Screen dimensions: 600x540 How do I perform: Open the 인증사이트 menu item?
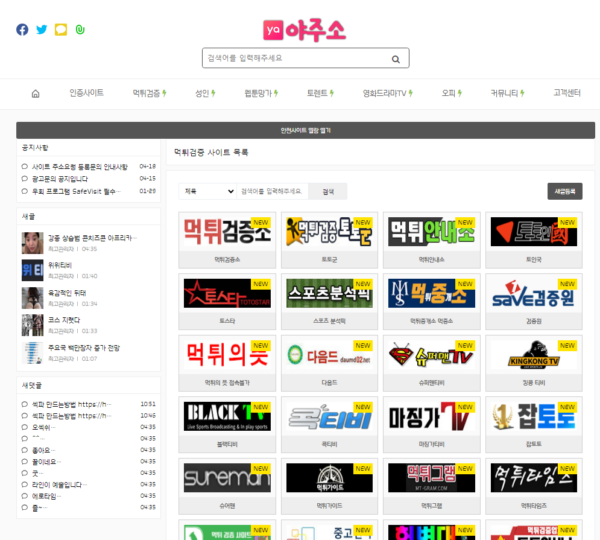click(86, 93)
